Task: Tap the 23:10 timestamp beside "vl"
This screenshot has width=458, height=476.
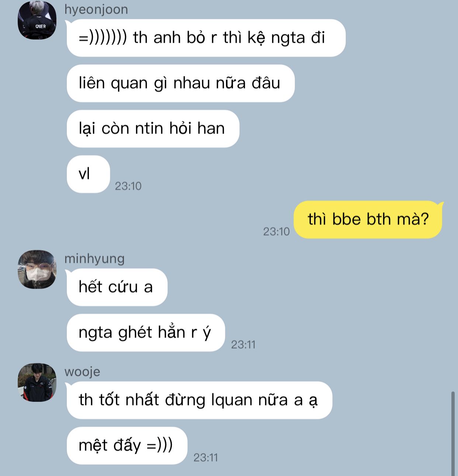Action: click(x=128, y=186)
